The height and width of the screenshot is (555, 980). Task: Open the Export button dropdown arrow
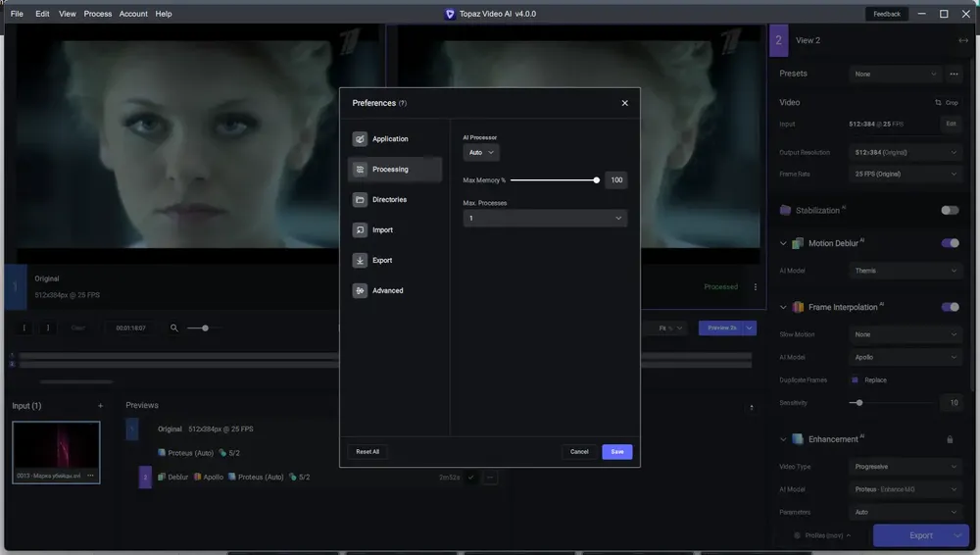click(x=958, y=535)
